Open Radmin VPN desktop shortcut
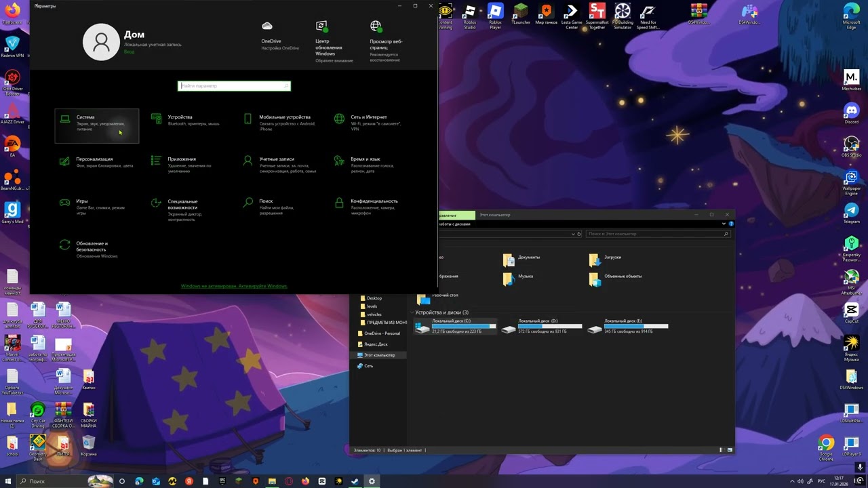Screen dimensions: 868x488 coord(12,47)
